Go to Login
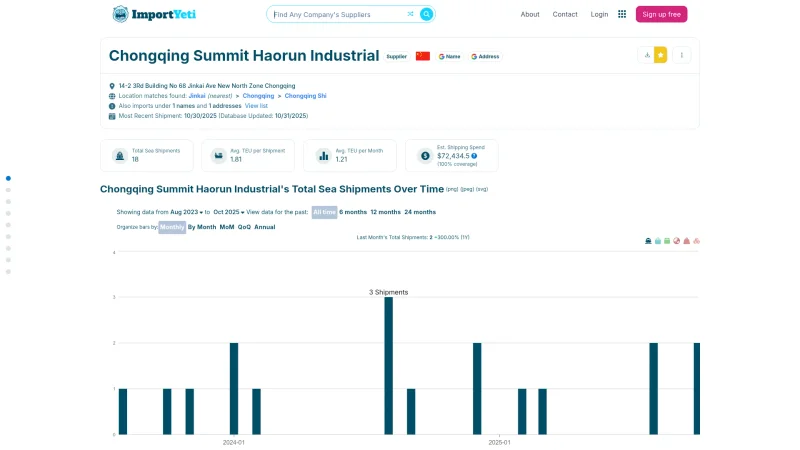800x450 pixels. (x=599, y=14)
